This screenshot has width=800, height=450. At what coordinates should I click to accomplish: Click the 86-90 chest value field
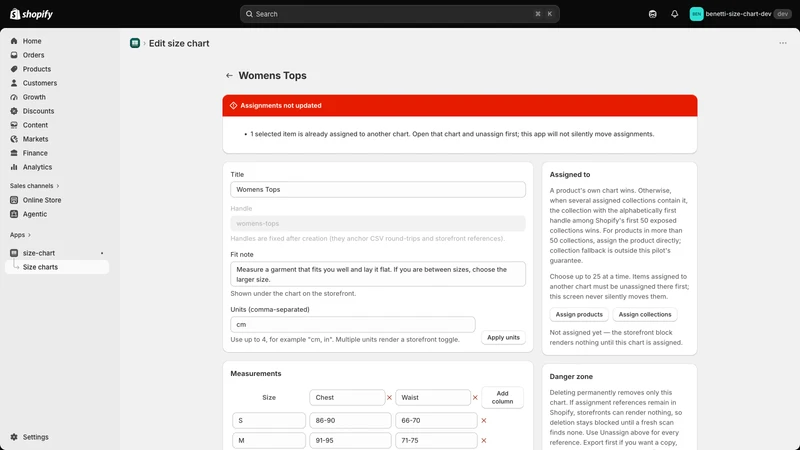pos(350,420)
